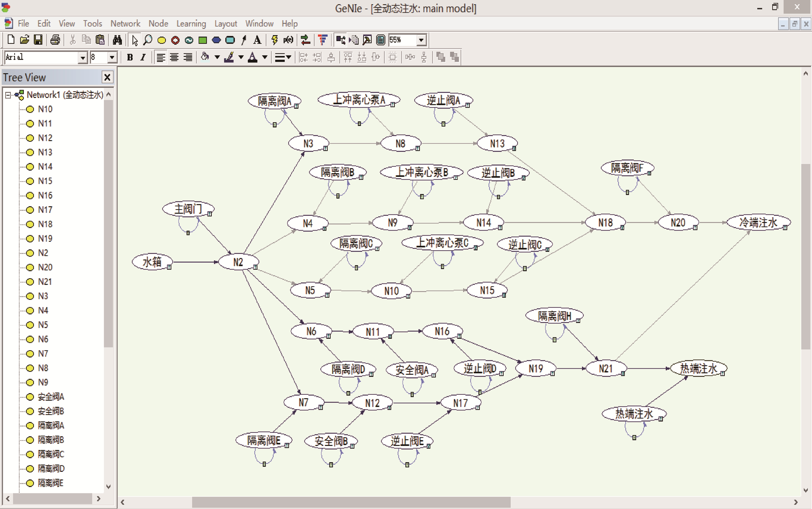Click the p(e) probability of evidence icon
812x509 pixels.
(288, 40)
